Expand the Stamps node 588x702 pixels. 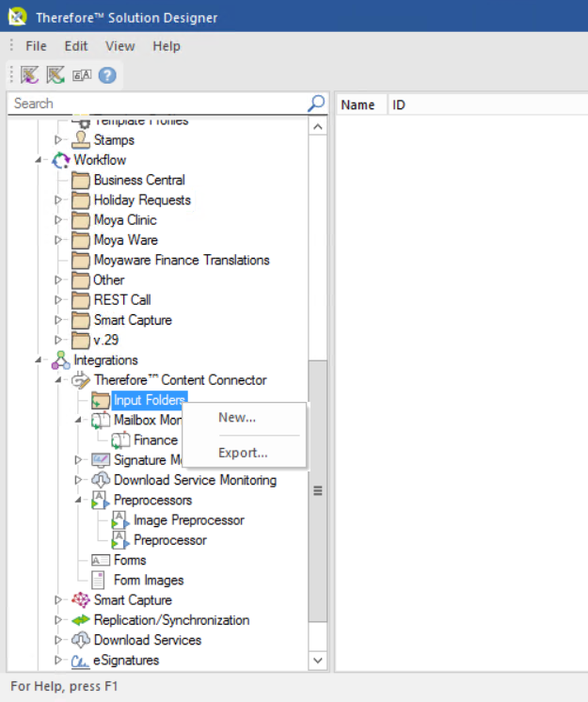pos(58,139)
